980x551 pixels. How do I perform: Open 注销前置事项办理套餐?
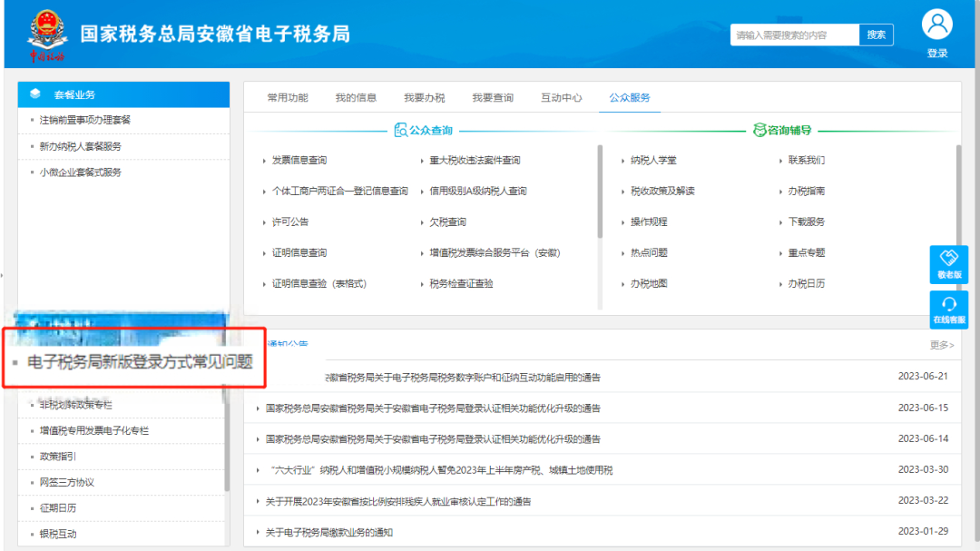coord(85,120)
